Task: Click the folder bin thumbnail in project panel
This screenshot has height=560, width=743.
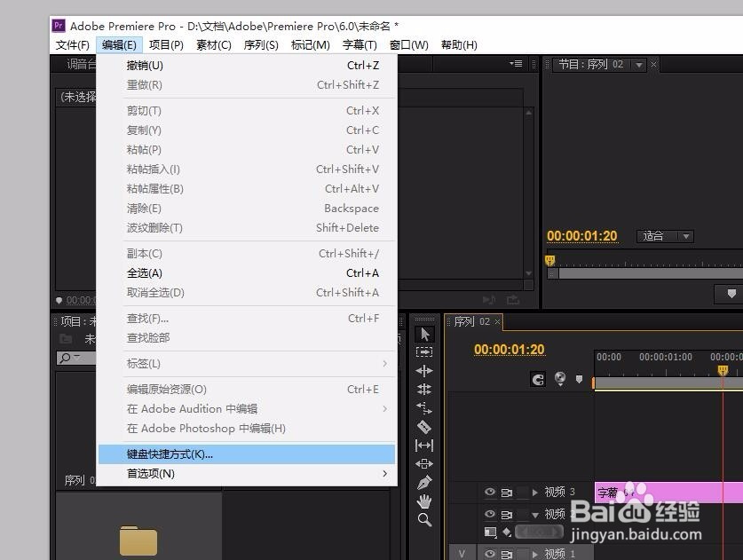Action: point(138,540)
